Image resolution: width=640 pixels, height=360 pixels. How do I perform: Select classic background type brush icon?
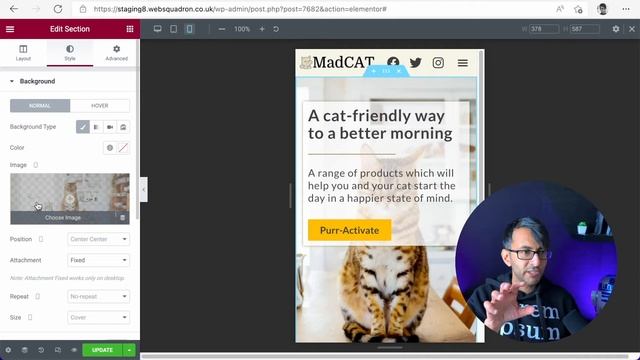tap(83, 127)
